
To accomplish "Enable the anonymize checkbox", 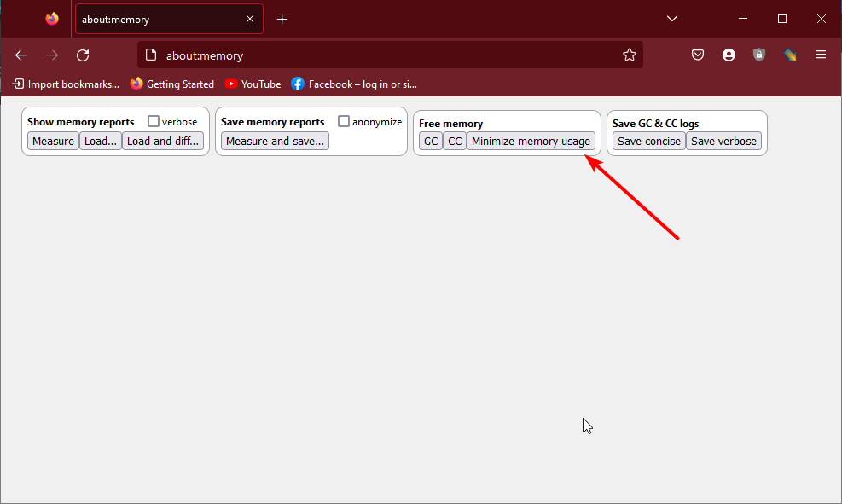I will click(344, 121).
